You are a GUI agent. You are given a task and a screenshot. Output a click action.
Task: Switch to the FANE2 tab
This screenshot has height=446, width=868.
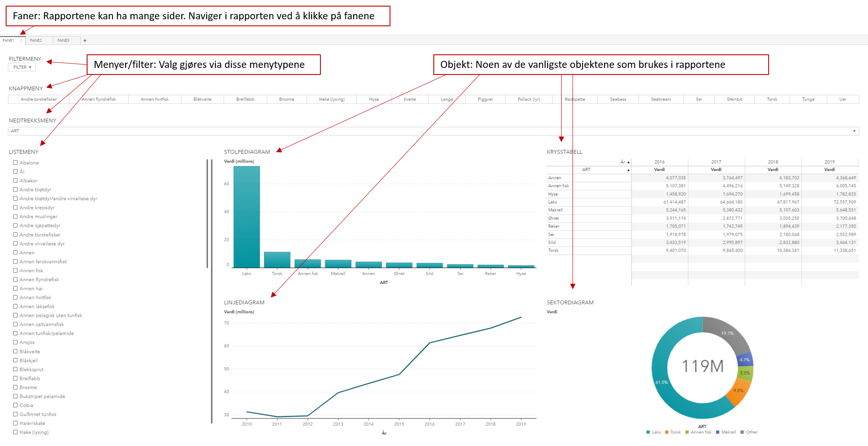(36, 41)
